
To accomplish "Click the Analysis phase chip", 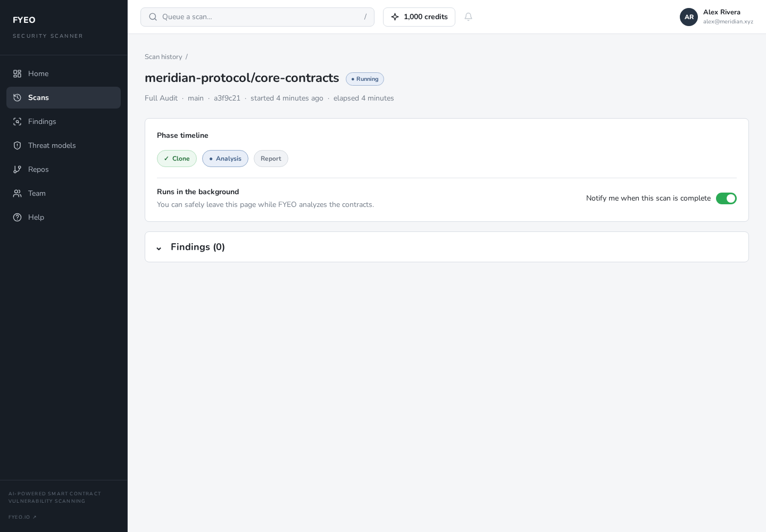I will pyautogui.click(x=225, y=159).
